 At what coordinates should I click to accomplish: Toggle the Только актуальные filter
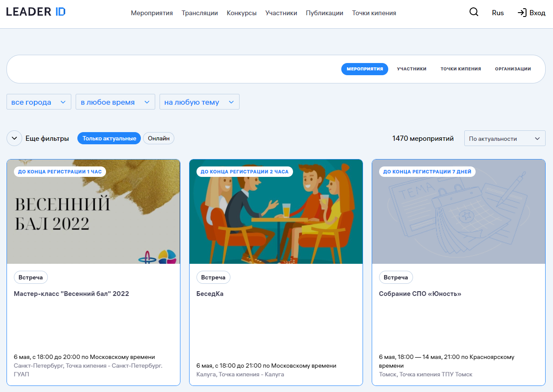tap(109, 139)
